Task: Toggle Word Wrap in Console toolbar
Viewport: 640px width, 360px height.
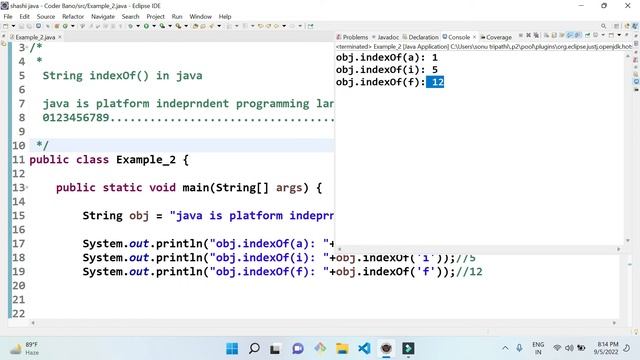Action: tap(562, 35)
